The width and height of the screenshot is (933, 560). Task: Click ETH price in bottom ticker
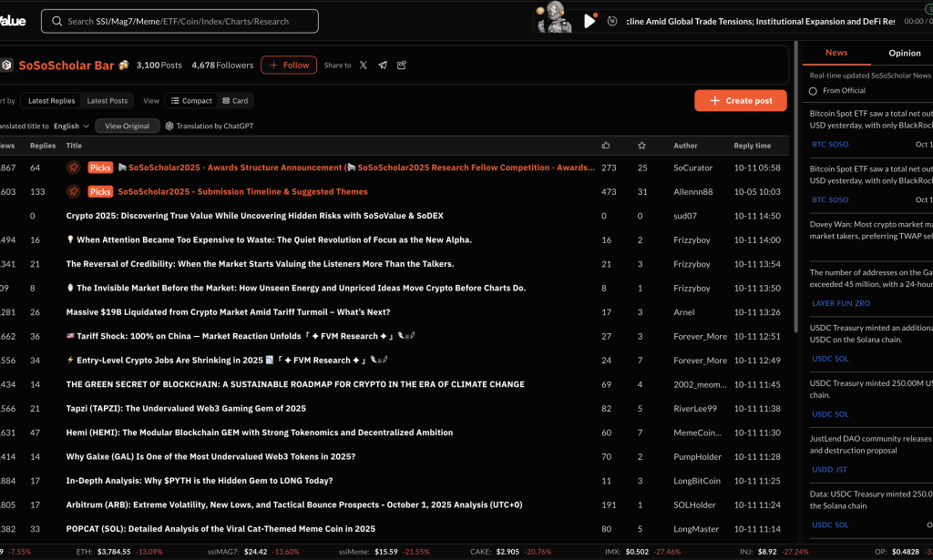[x=113, y=552]
